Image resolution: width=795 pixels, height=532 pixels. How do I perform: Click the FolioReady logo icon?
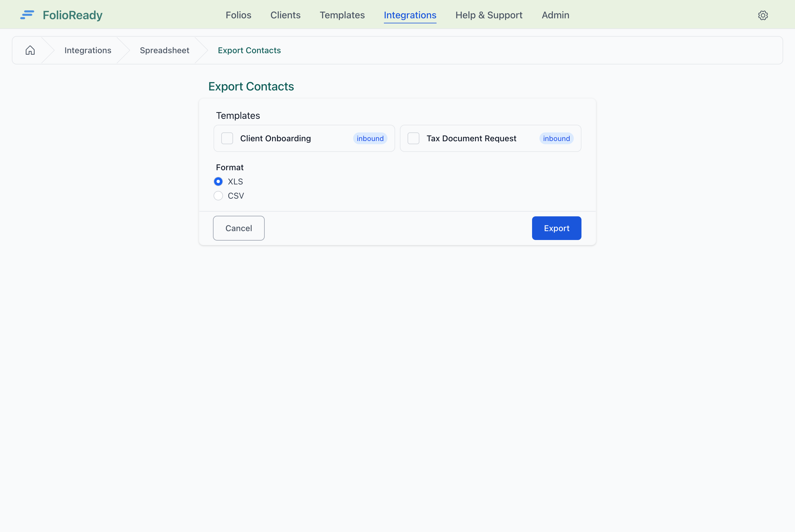[x=27, y=15]
